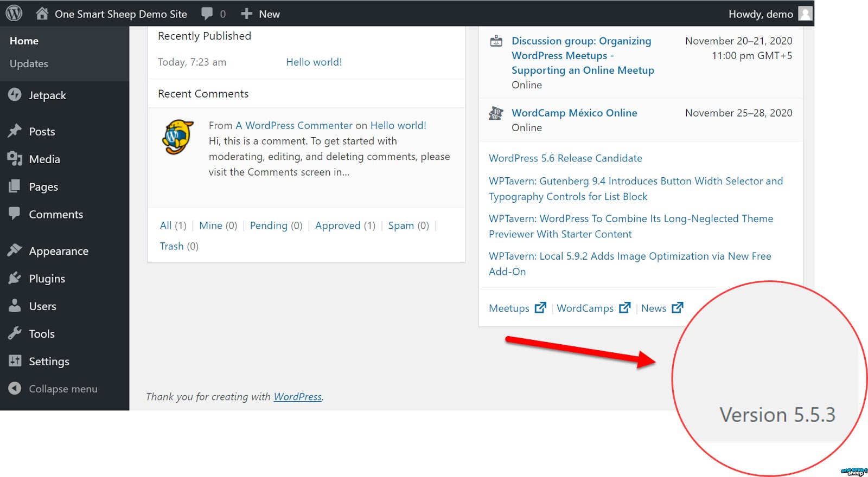Open Hello world! link in comment

click(x=398, y=125)
